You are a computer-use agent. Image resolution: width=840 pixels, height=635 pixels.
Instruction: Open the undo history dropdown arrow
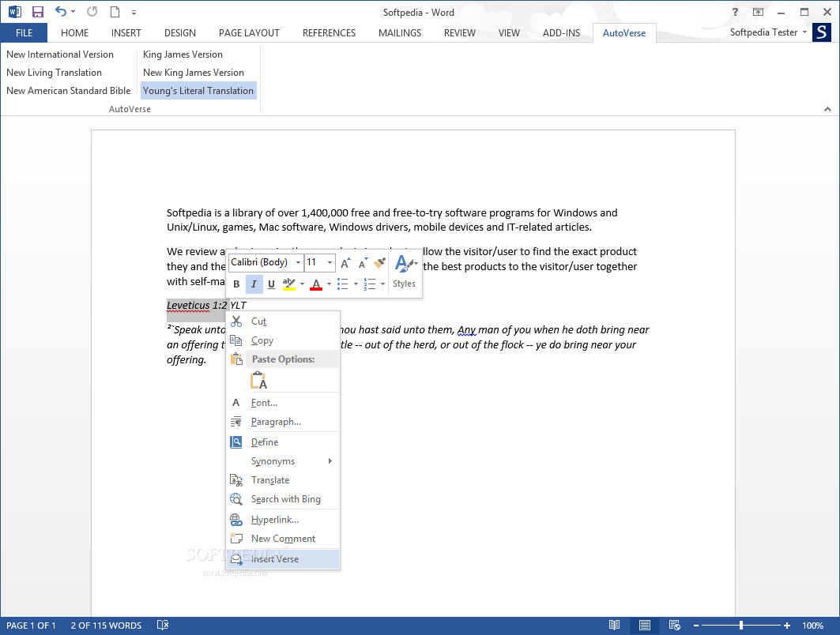pyautogui.click(x=73, y=12)
